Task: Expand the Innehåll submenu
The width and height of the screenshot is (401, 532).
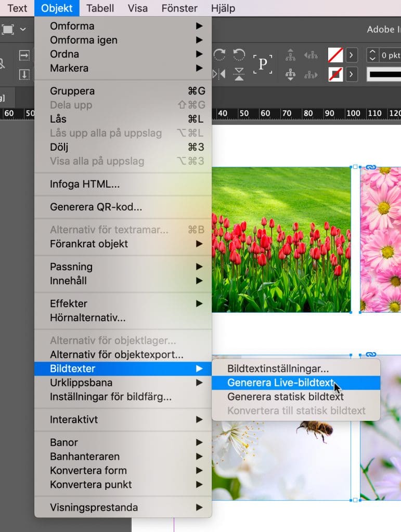Action: [x=123, y=281]
